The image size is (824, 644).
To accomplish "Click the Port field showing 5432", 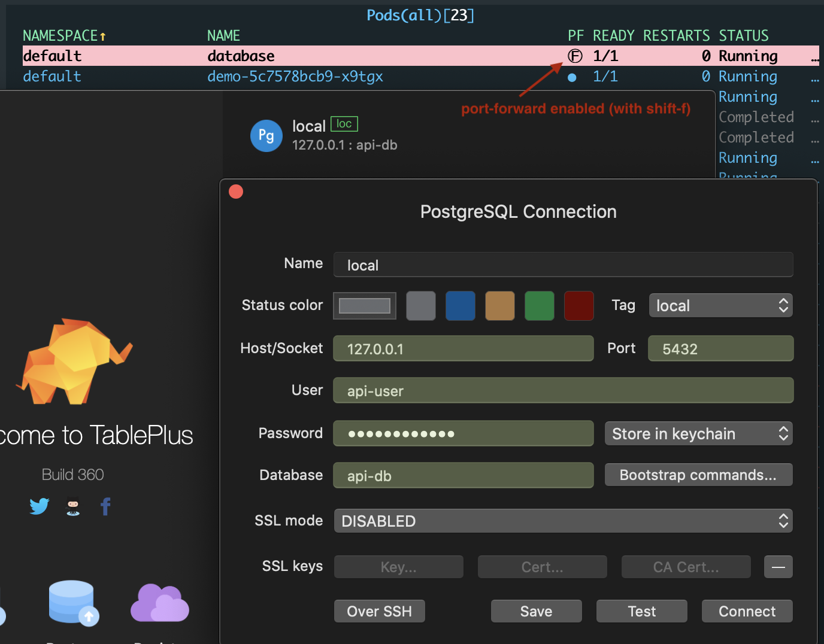I will [x=721, y=348].
